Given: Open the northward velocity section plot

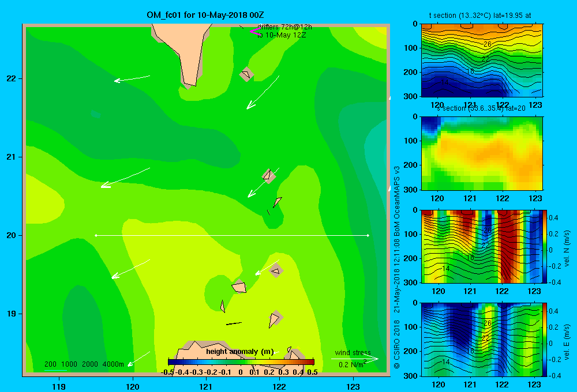Looking at the screenshot, I should pyautogui.click(x=482, y=246).
